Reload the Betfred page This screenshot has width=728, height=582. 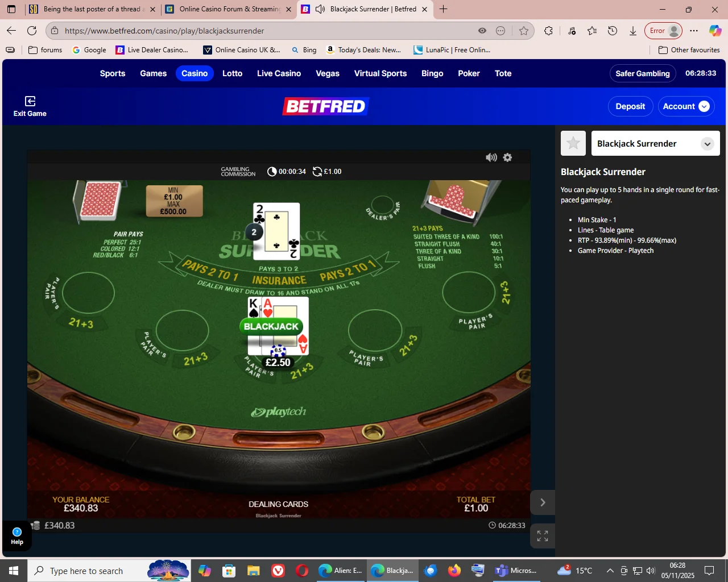32,31
